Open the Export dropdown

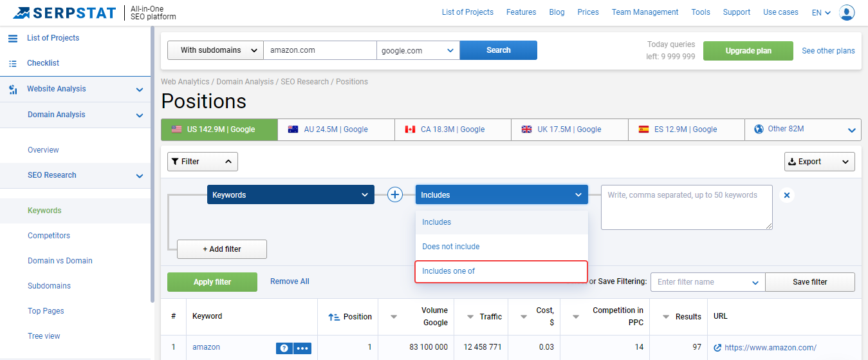pos(820,162)
